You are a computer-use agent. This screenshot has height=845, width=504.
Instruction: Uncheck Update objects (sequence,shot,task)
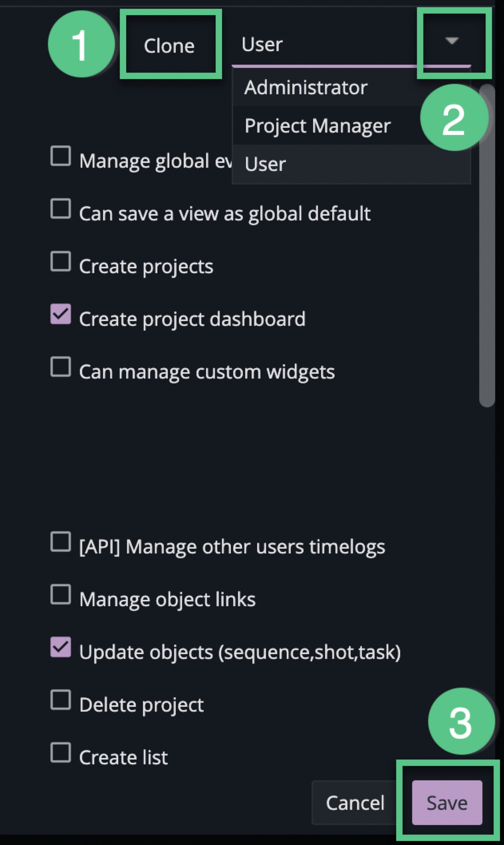[61, 647]
